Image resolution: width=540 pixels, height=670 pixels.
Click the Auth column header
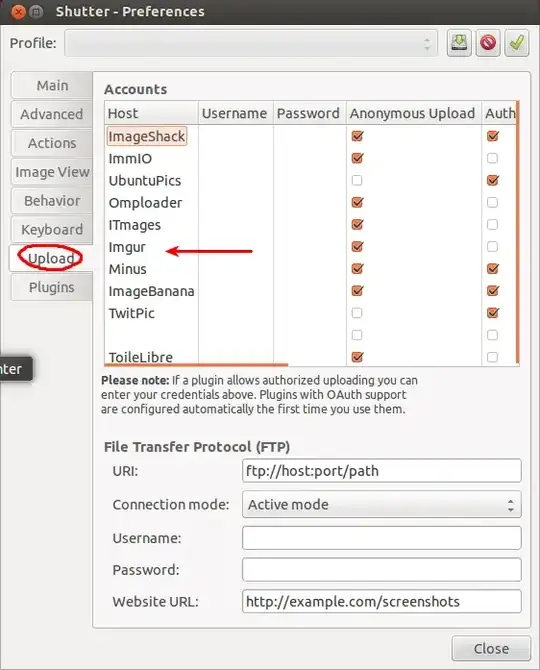click(x=499, y=113)
